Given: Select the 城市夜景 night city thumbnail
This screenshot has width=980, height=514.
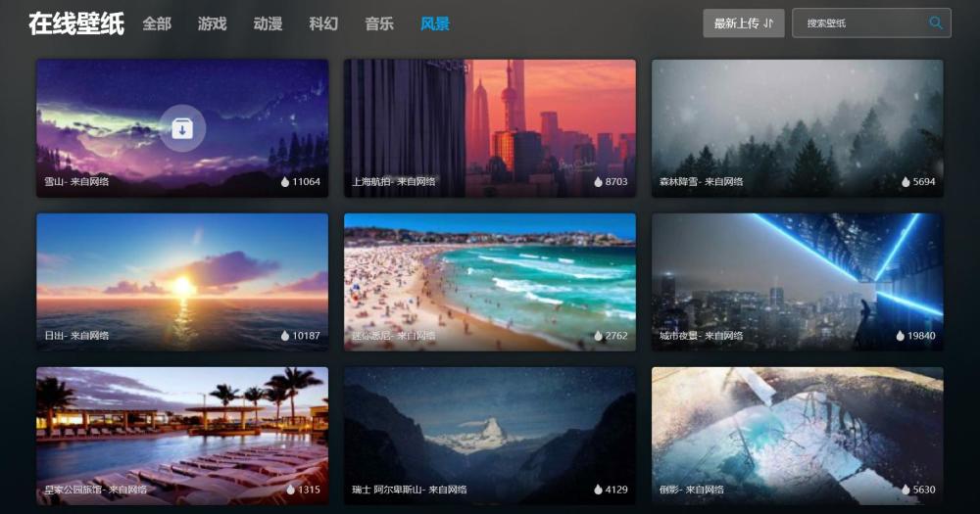Looking at the screenshot, I should [x=798, y=282].
